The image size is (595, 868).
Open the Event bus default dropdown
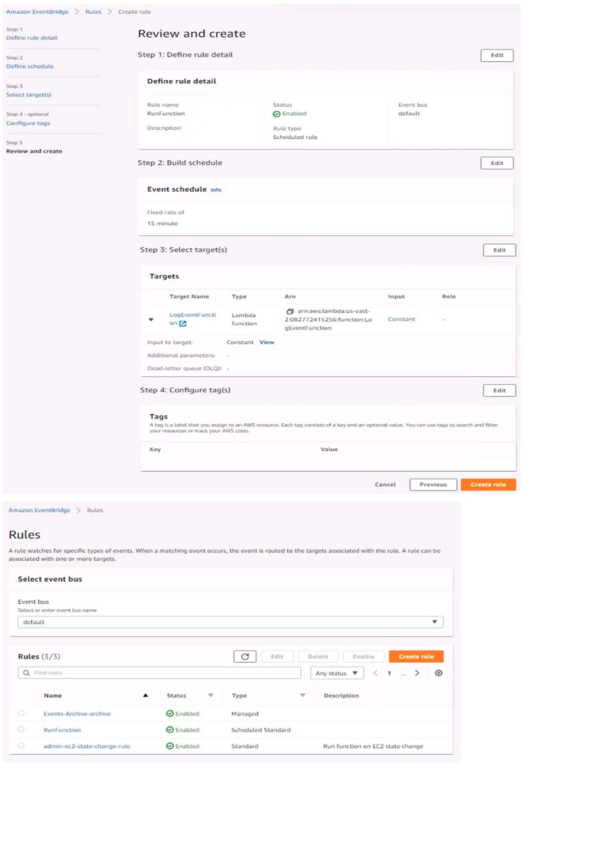(230, 622)
